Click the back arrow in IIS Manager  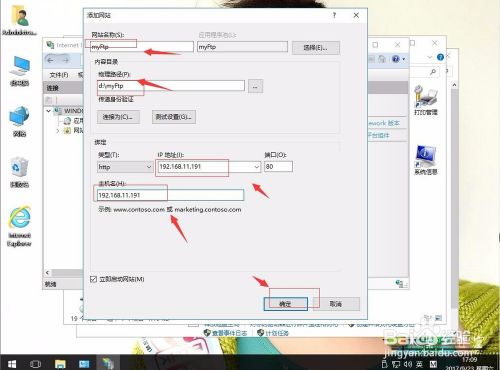pyautogui.click(x=51, y=60)
